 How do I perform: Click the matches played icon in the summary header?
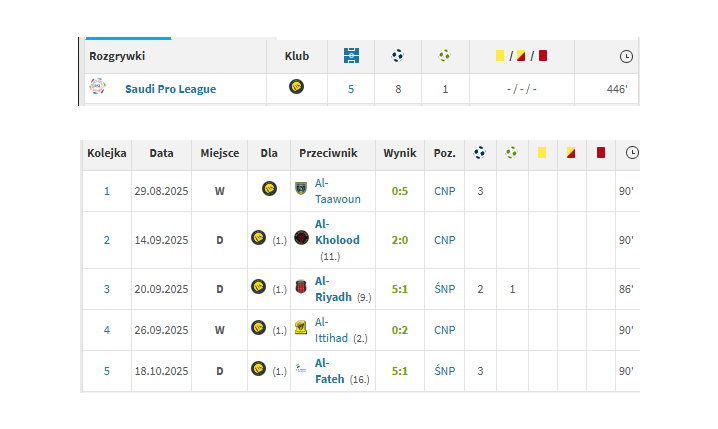(351, 56)
